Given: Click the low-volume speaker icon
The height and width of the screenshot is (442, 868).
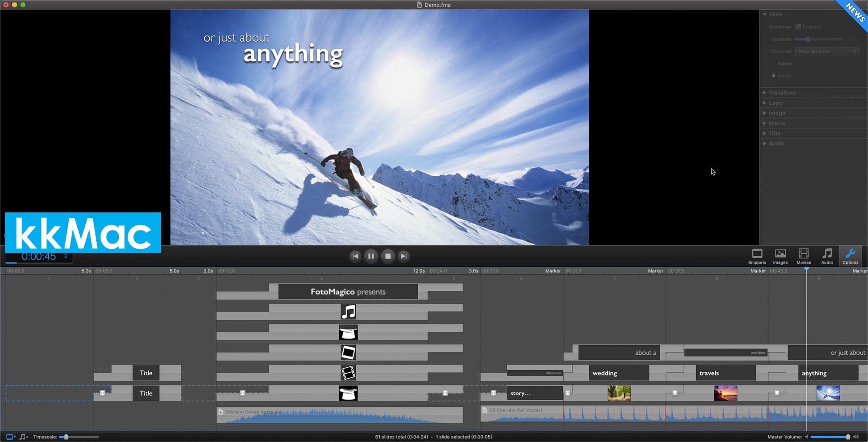Looking at the screenshot, I should click(x=806, y=437).
